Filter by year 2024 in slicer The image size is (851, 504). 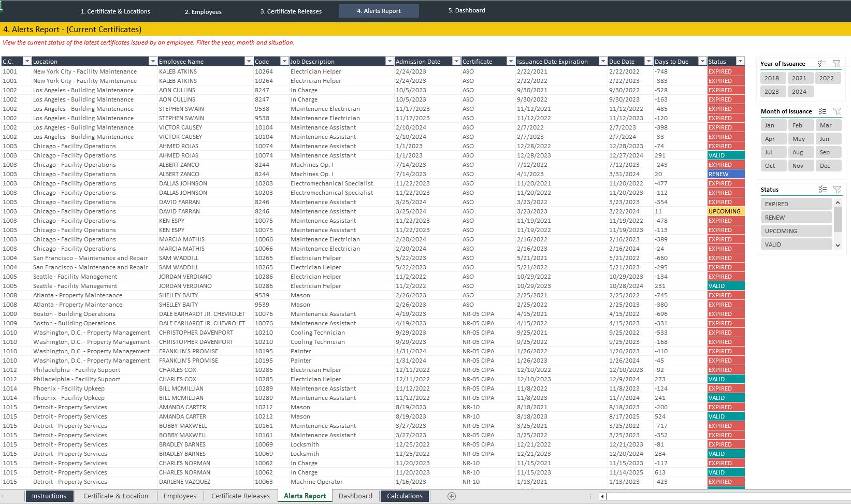[x=800, y=92]
